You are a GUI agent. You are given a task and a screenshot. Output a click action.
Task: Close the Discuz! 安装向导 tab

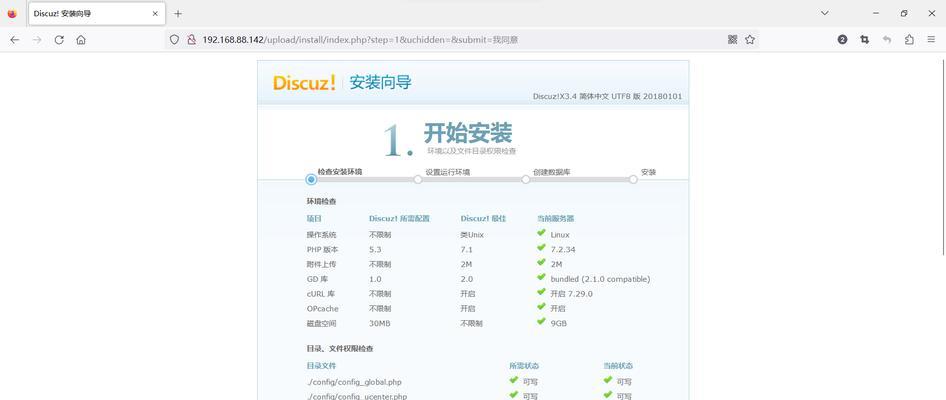pyautogui.click(x=155, y=13)
